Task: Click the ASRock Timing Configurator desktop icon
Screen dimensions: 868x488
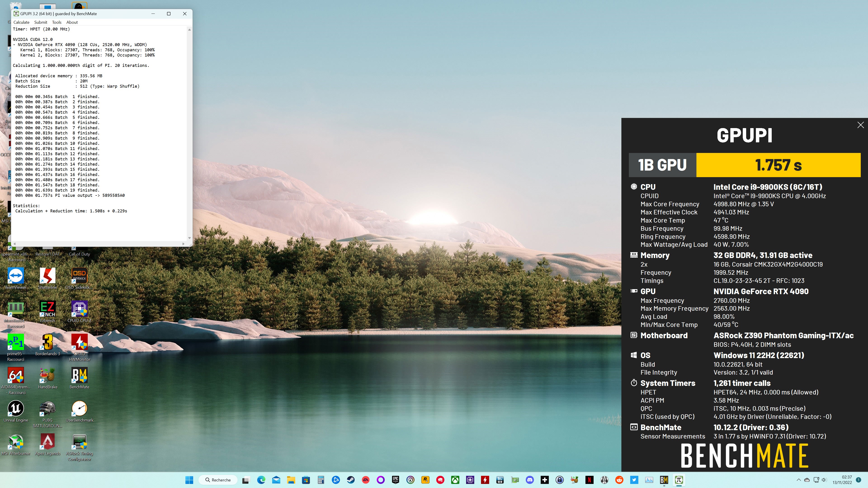Action: pyautogui.click(x=79, y=447)
